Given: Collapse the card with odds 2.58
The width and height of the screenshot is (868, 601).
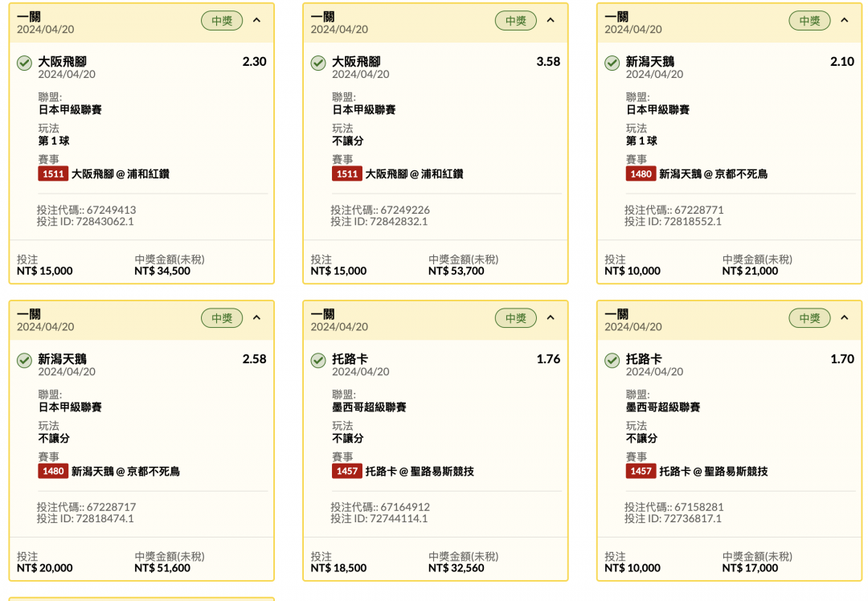Looking at the screenshot, I should coord(256,317).
